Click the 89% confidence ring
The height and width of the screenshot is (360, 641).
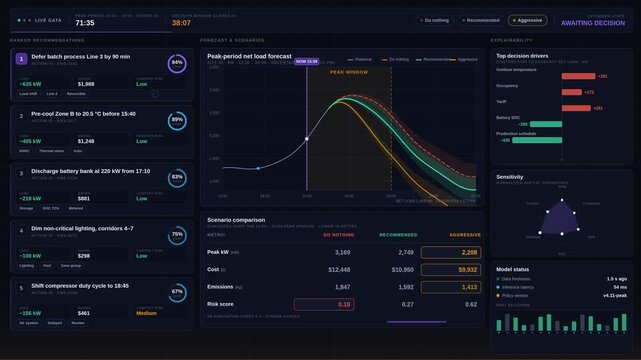177,121
